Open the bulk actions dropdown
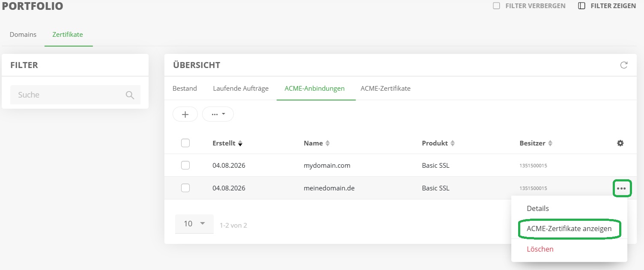The image size is (644, 270). [x=218, y=114]
